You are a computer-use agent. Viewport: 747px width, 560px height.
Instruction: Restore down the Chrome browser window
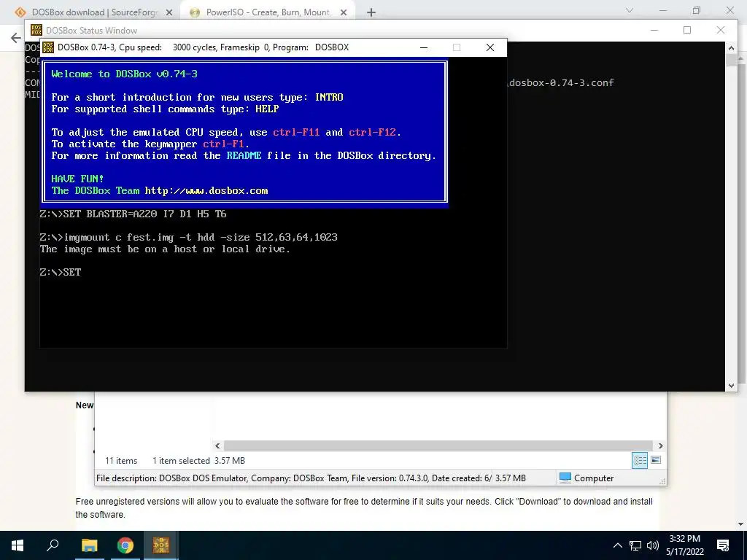697,10
